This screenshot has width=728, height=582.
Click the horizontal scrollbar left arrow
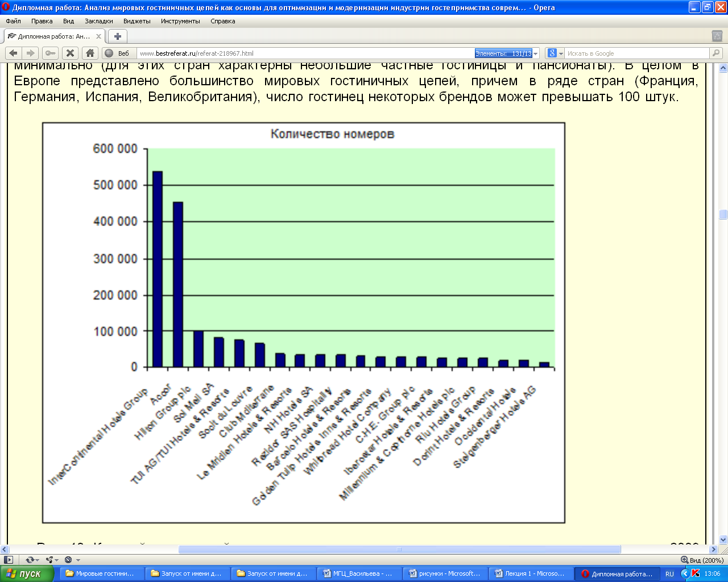(5, 550)
